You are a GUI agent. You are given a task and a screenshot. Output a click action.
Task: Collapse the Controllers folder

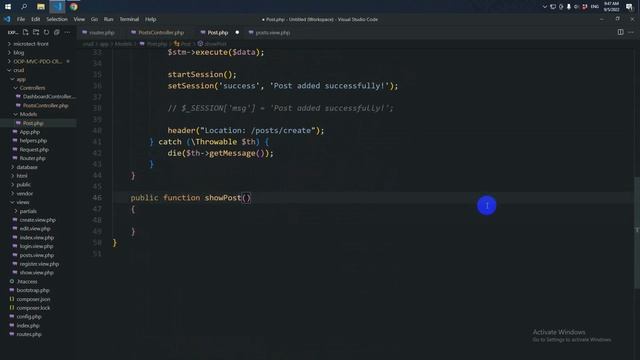tap(32, 88)
